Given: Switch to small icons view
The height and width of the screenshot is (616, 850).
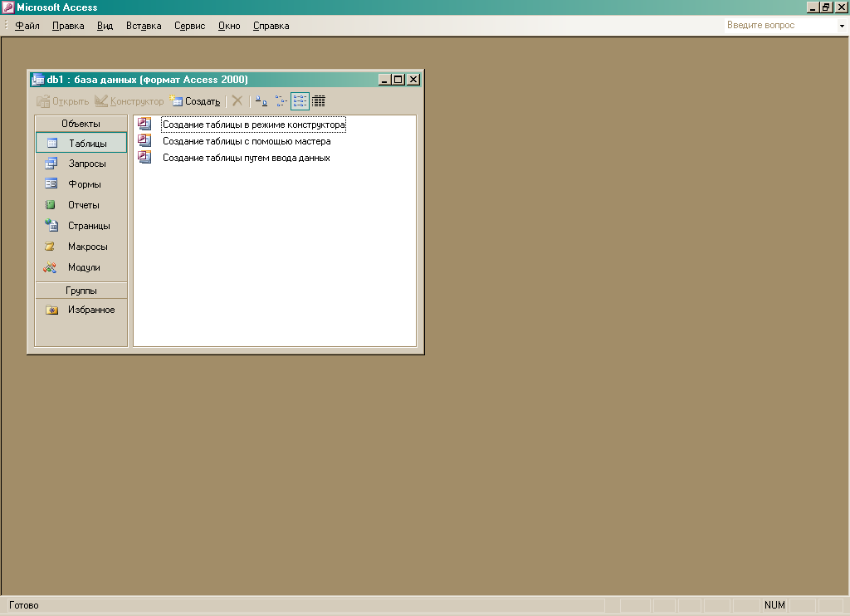Looking at the screenshot, I should tap(281, 101).
